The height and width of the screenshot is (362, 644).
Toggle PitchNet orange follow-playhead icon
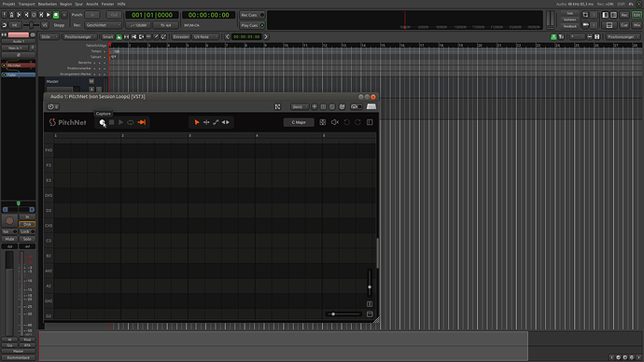pos(142,122)
